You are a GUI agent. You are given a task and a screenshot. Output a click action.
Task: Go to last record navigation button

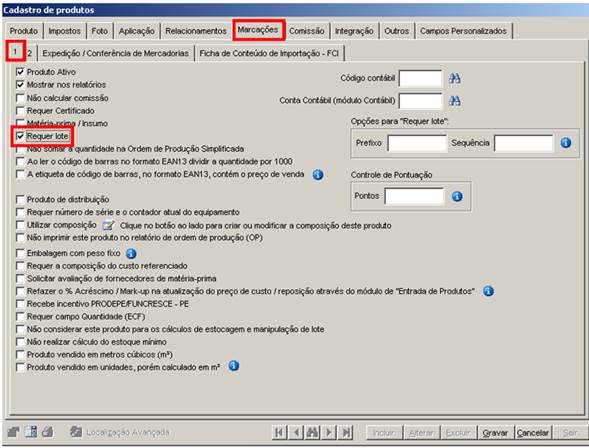345,432
